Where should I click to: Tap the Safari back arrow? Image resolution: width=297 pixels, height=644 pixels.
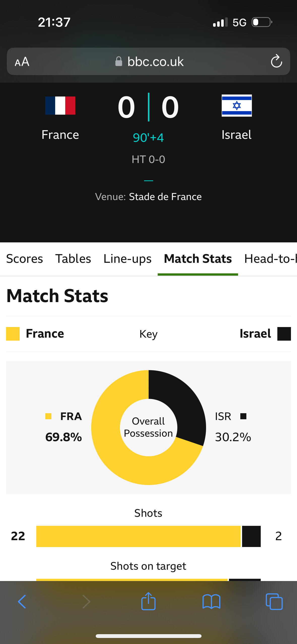click(22, 601)
